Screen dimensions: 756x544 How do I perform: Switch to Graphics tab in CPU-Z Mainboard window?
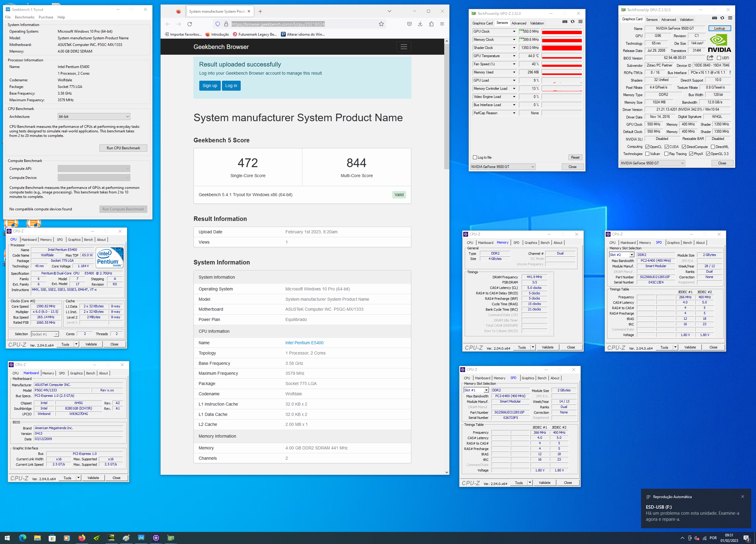76,373
